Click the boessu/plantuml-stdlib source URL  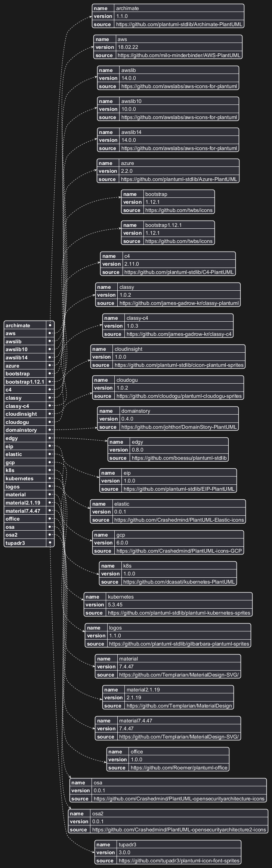[x=179, y=458]
